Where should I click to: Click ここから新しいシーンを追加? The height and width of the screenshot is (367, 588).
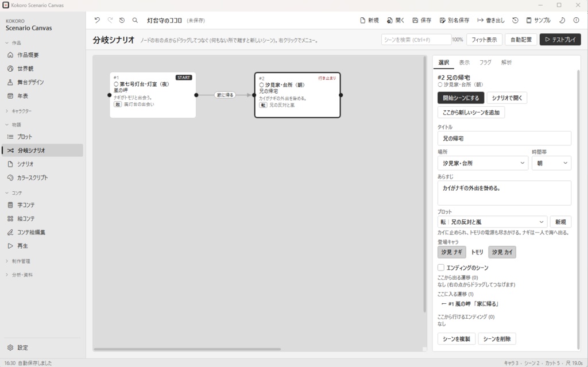471,112
